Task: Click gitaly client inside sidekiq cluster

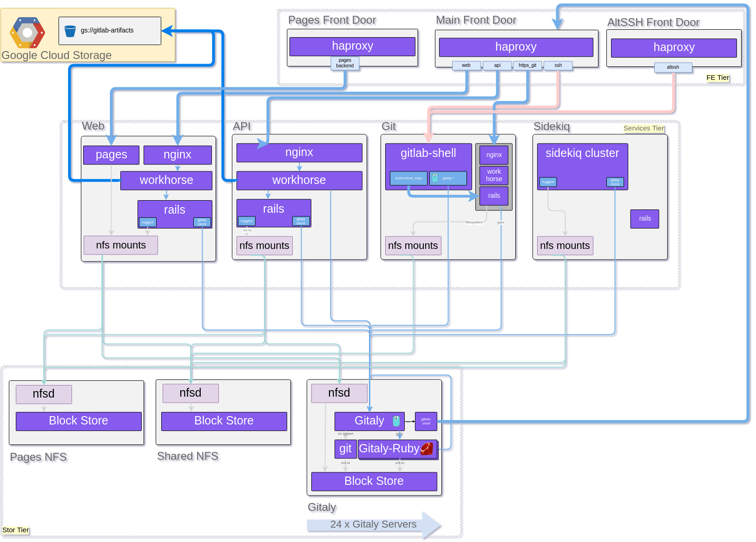Action: point(615,182)
